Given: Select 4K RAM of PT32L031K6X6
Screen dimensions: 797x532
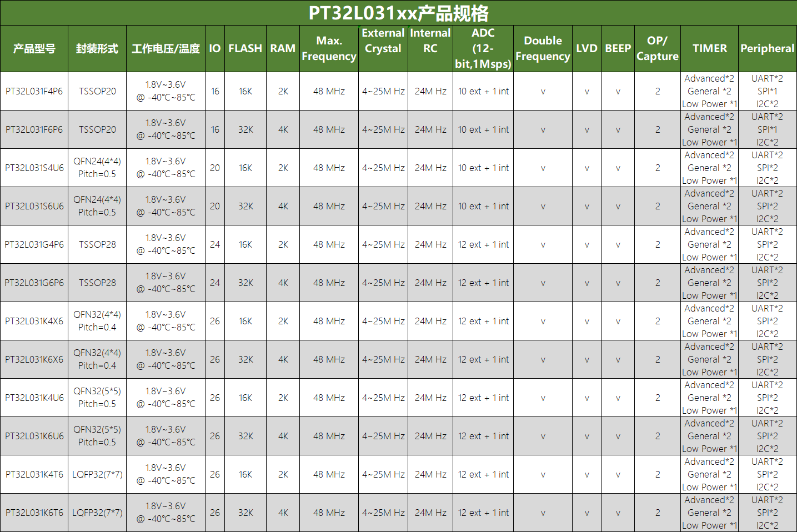Looking at the screenshot, I should pos(283,359).
